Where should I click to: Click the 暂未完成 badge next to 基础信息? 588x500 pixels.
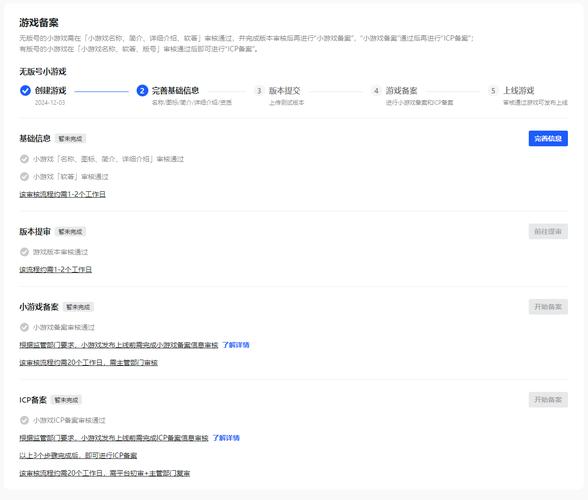[x=70, y=139]
